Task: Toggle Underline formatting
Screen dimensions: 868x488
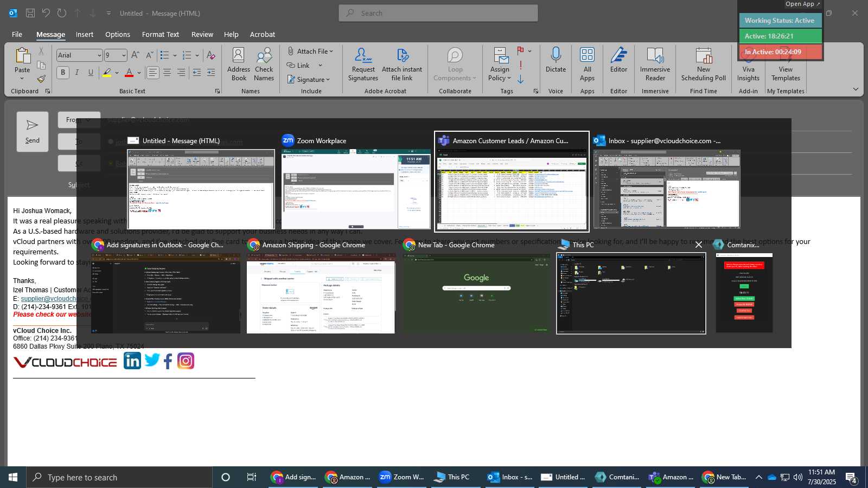Action: [91, 72]
